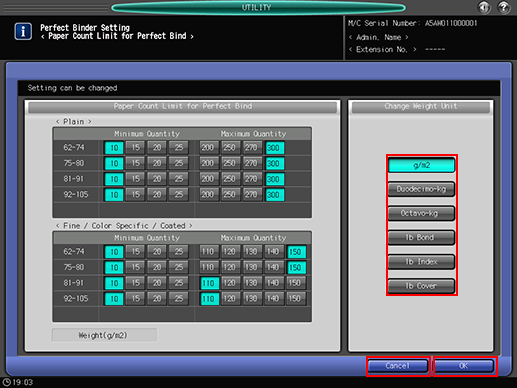Select g/m2 weight unit
The image size is (517, 388).
click(421, 165)
